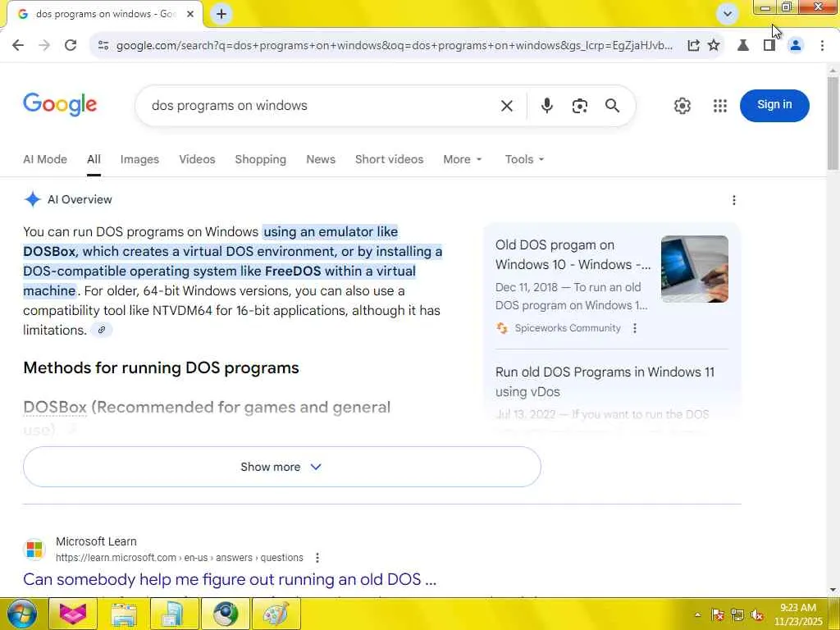Focus the Google search input field
The image size is (840, 630).
(322, 106)
